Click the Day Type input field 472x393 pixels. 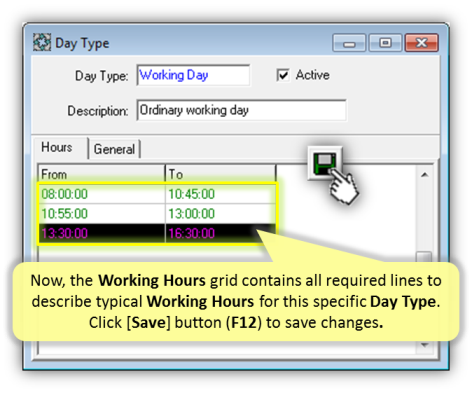click(193, 75)
